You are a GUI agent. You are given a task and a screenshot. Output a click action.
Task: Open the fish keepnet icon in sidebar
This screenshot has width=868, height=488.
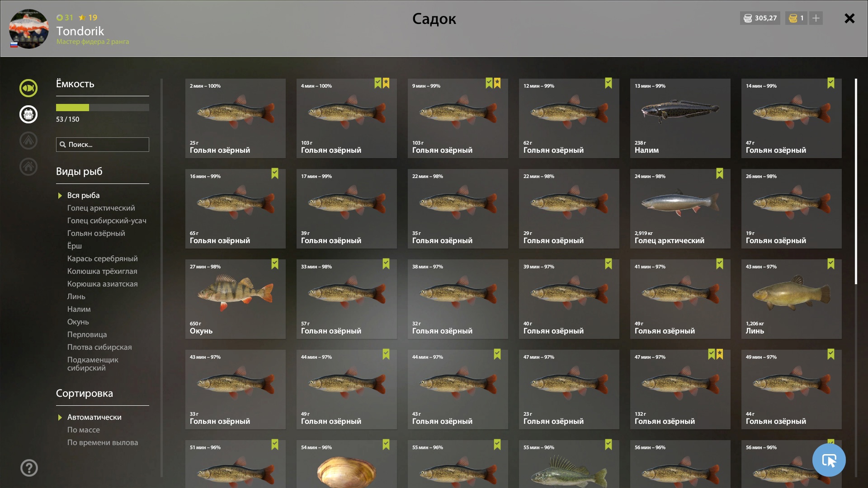[28, 88]
